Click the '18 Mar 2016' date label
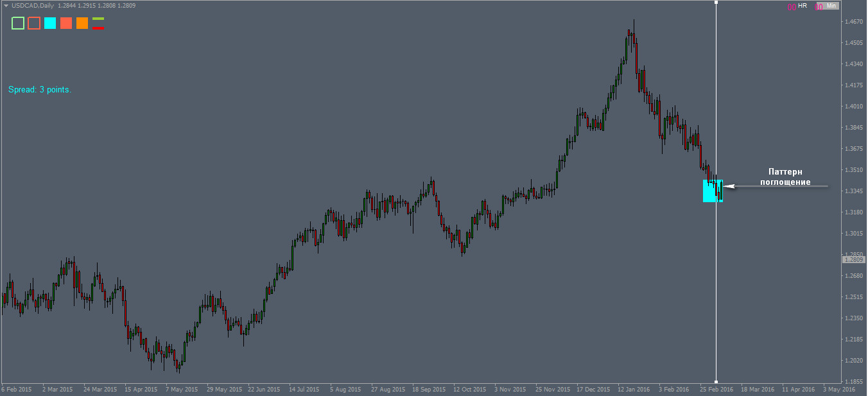The width and height of the screenshot is (868, 396). [758, 390]
